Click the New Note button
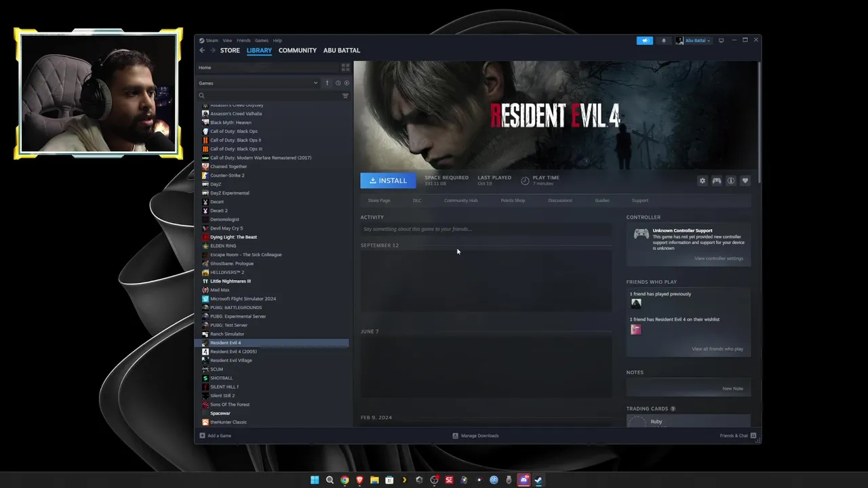The width and height of the screenshot is (868, 488). [732, 388]
